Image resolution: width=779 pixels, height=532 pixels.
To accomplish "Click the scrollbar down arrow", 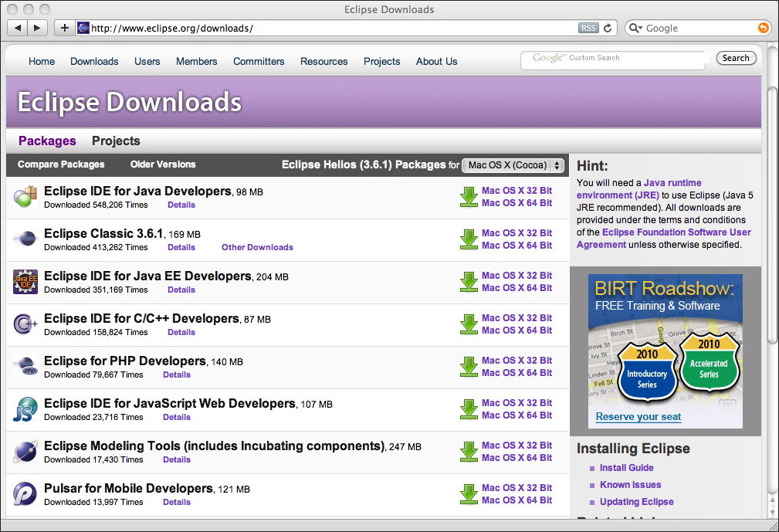I will tap(771, 512).
